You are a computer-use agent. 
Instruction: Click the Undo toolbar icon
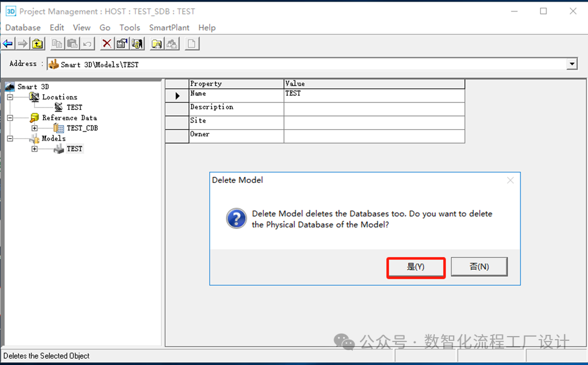[87, 44]
